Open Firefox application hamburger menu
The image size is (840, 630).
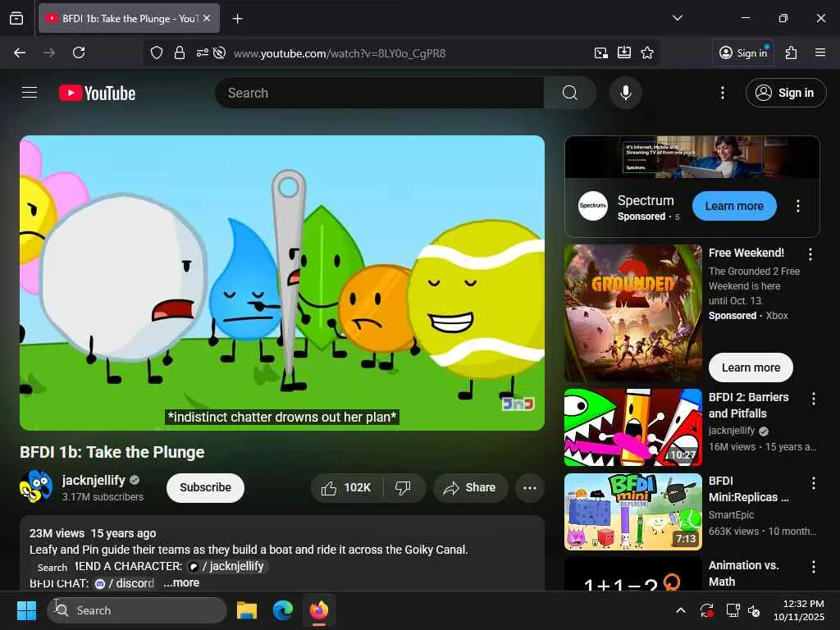pos(819,52)
